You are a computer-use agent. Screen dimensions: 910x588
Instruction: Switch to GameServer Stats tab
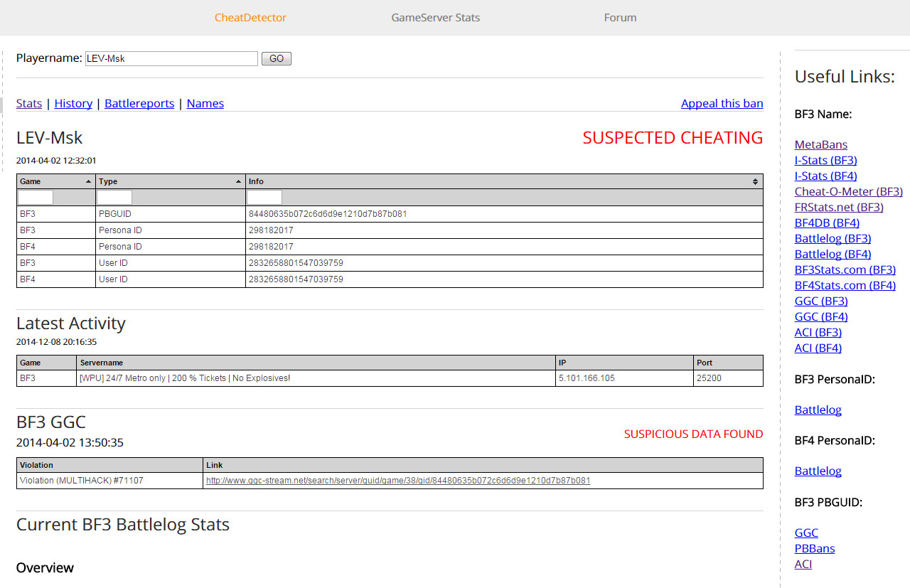click(x=435, y=18)
